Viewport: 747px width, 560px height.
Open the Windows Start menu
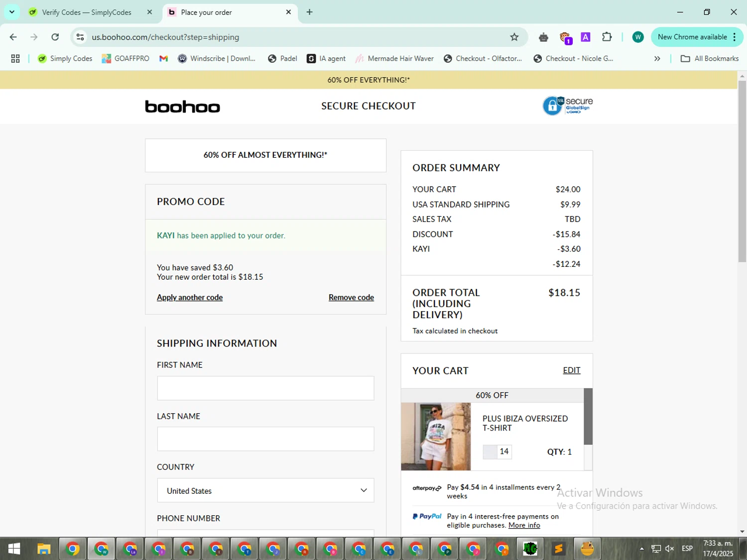tap(14, 549)
